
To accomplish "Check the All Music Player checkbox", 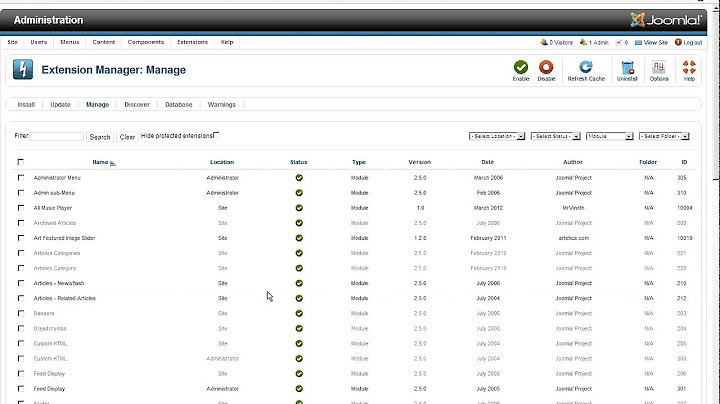I will [21, 208].
